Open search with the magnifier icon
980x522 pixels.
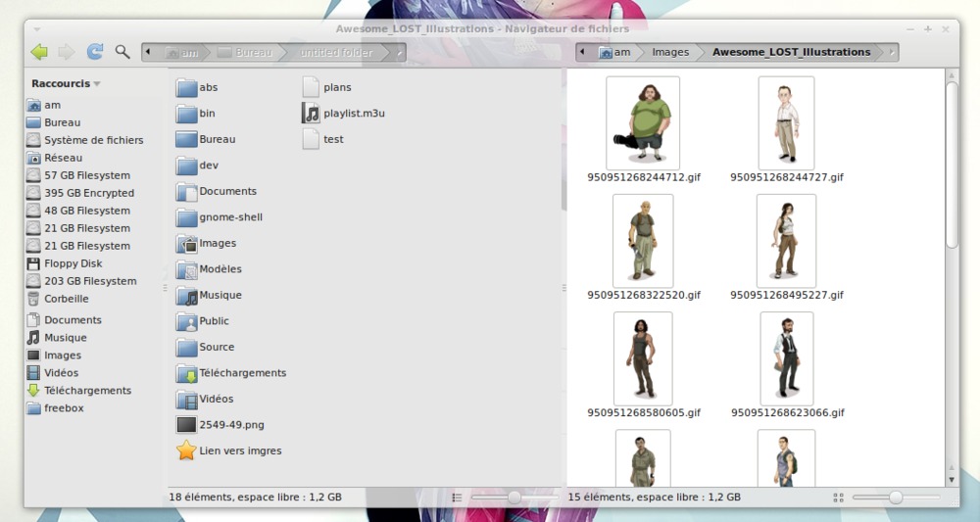(x=122, y=52)
